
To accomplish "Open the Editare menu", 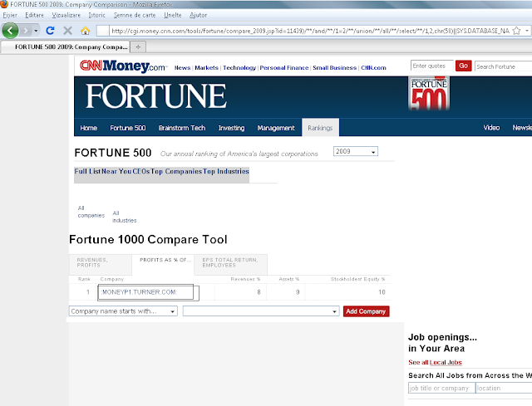I will click(x=34, y=15).
